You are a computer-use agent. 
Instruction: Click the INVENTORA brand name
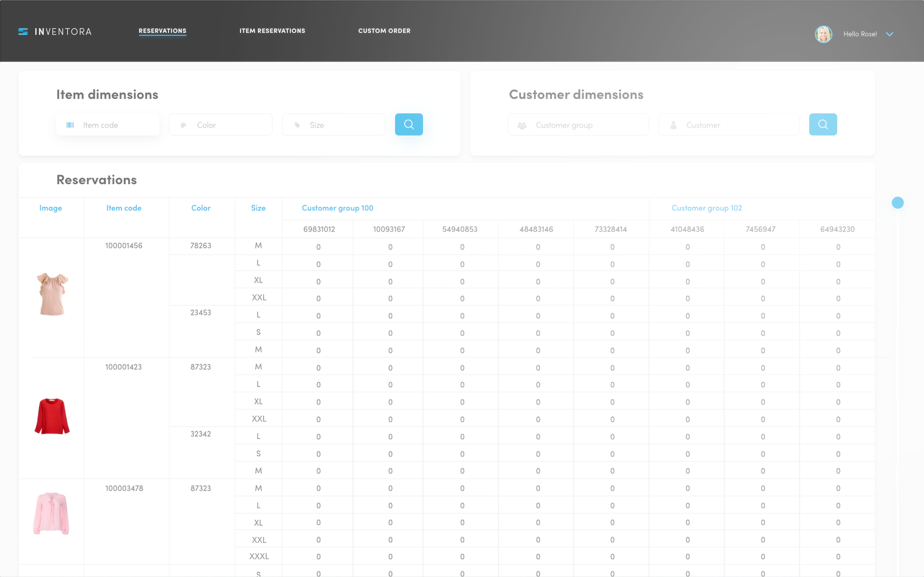pyautogui.click(x=63, y=32)
